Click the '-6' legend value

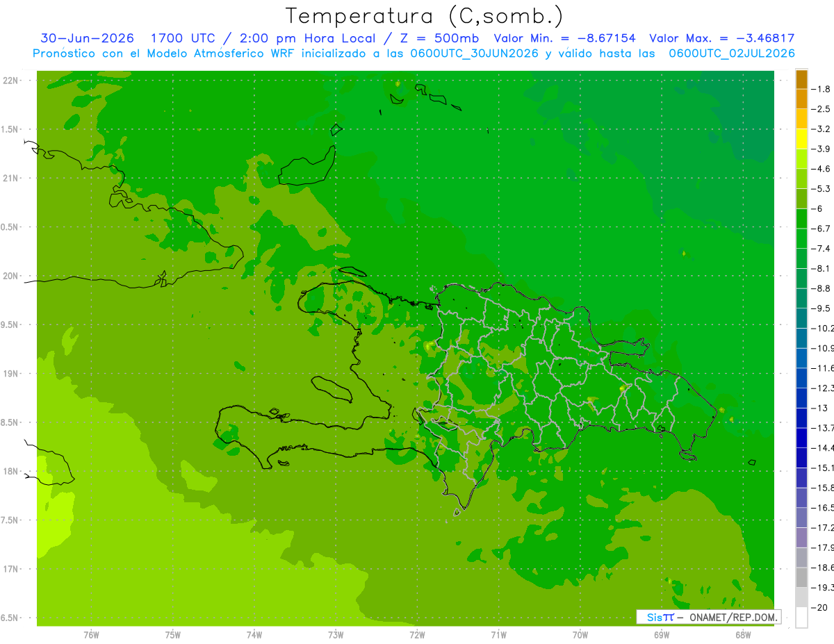[817, 208]
